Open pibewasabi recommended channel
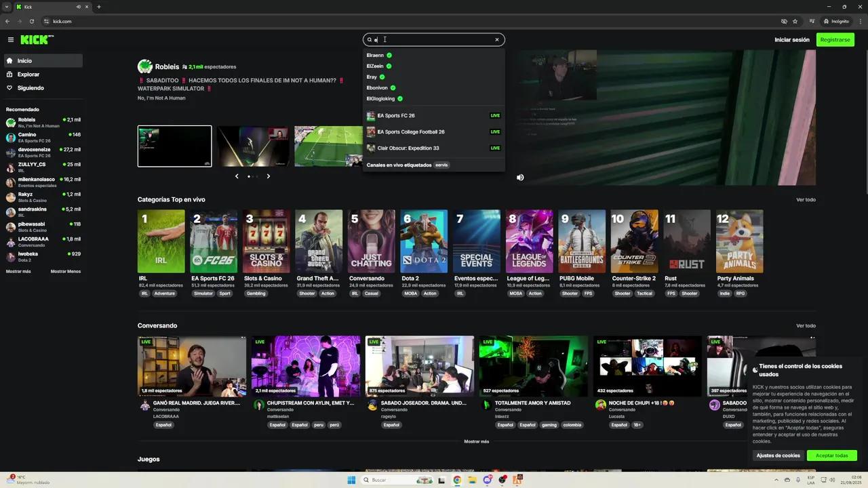 point(43,227)
